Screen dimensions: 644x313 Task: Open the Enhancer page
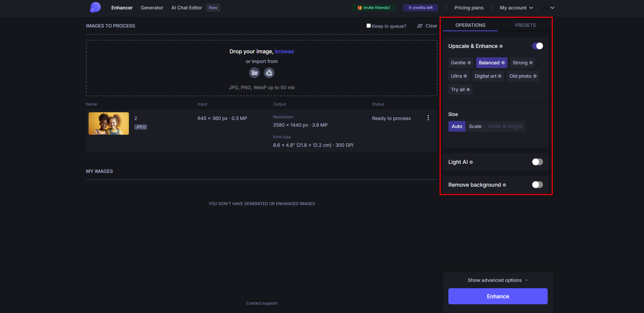click(x=122, y=8)
